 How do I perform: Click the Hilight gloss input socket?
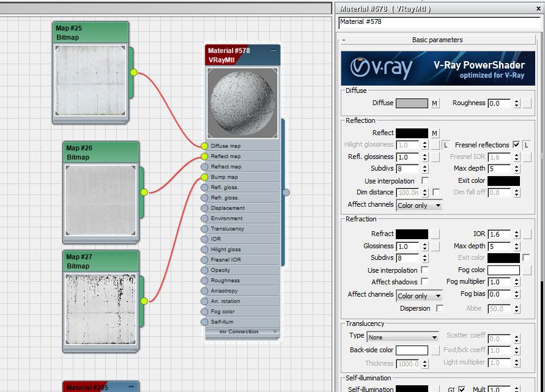coord(204,250)
